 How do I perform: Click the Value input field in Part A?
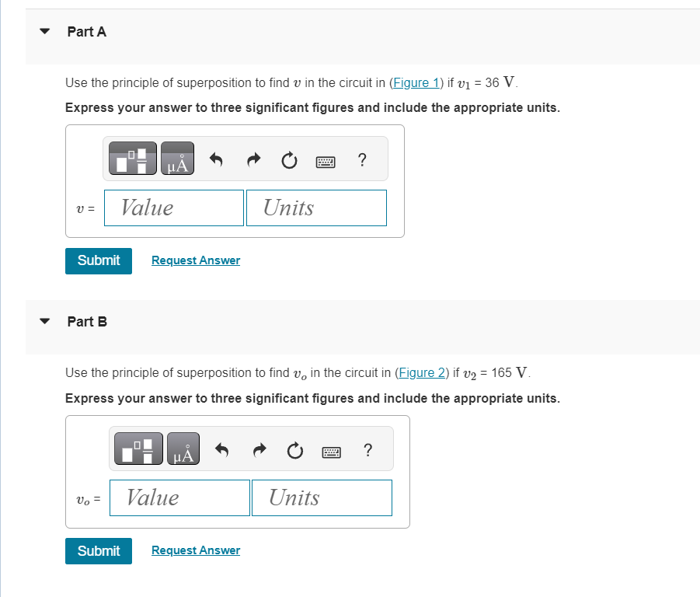[173, 208]
